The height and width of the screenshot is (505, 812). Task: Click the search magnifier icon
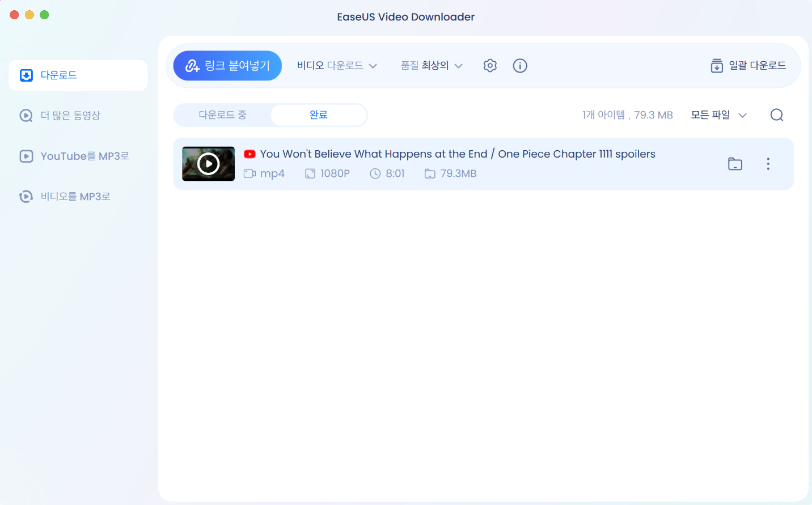(x=777, y=115)
